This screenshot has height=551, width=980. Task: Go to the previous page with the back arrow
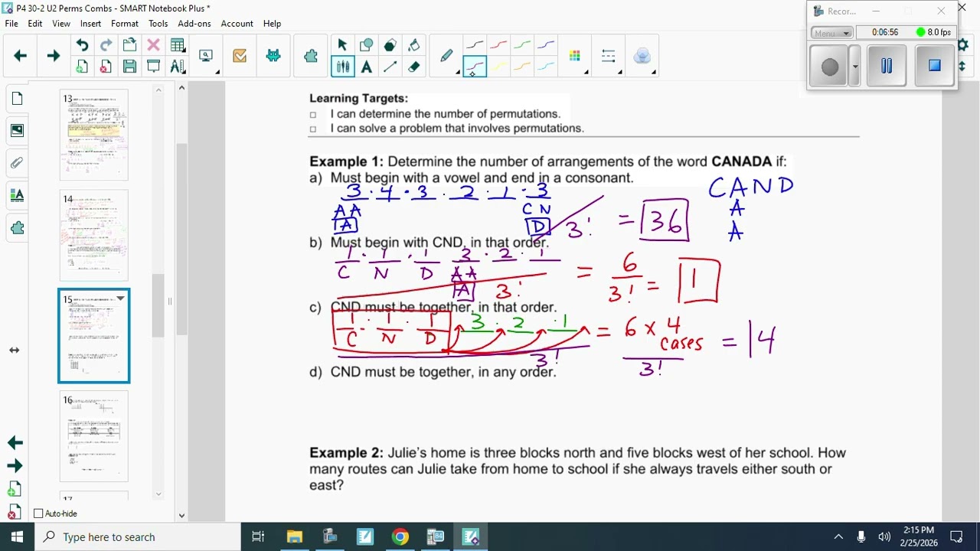21,56
